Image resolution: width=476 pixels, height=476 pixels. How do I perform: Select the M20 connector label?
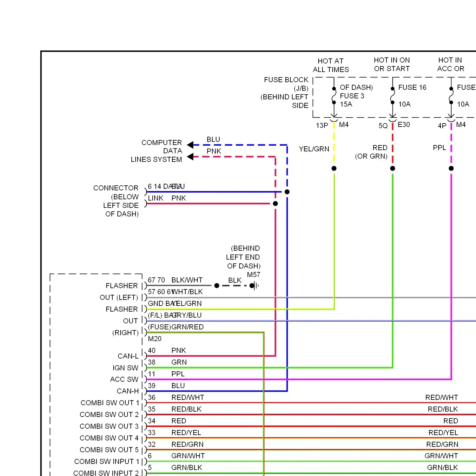point(155,339)
